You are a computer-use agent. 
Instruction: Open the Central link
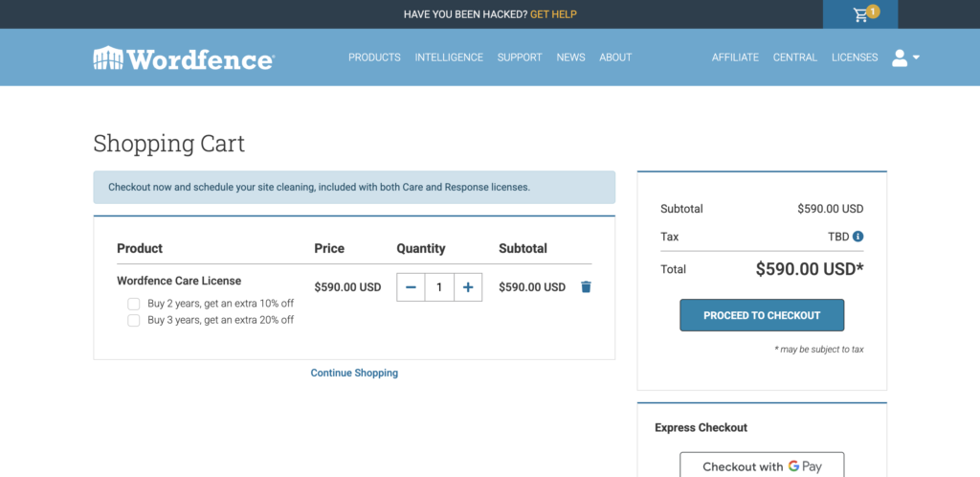(795, 57)
